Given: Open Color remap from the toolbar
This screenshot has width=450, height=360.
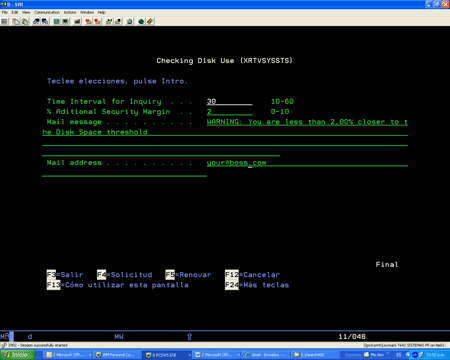Looking at the screenshot, I should coord(66,22).
